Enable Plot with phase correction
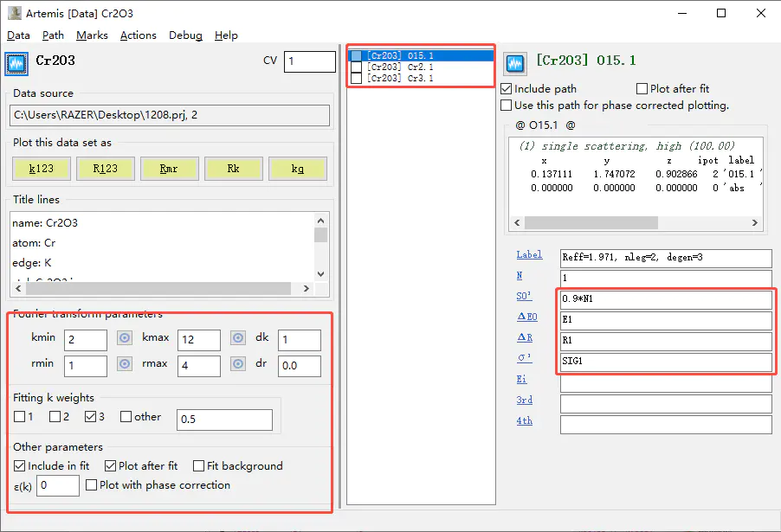The width and height of the screenshot is (781, 532). point(91,484)
